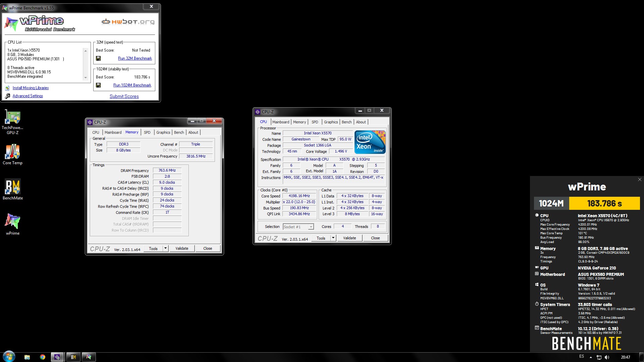This screenshot has width=644, height=362.
Task: Switch to BenchMate in the taskbar
Action: click(73, 357)
